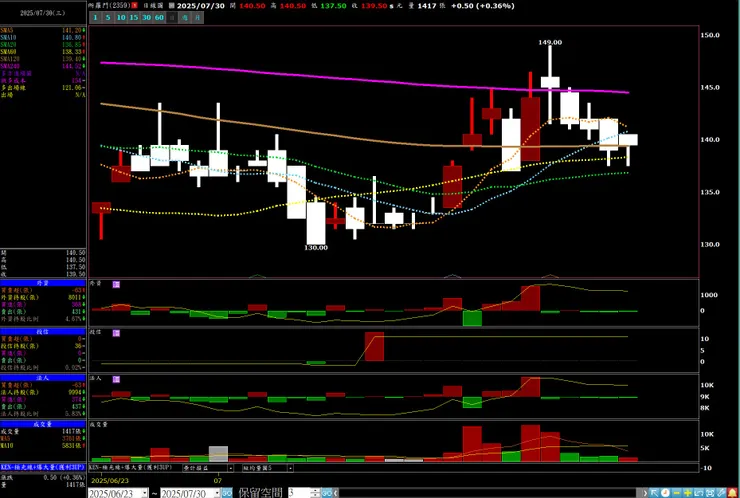740x498 pixels.
Task: Click the purple settings icon in the 投信 panel
Action: (116, 333)
